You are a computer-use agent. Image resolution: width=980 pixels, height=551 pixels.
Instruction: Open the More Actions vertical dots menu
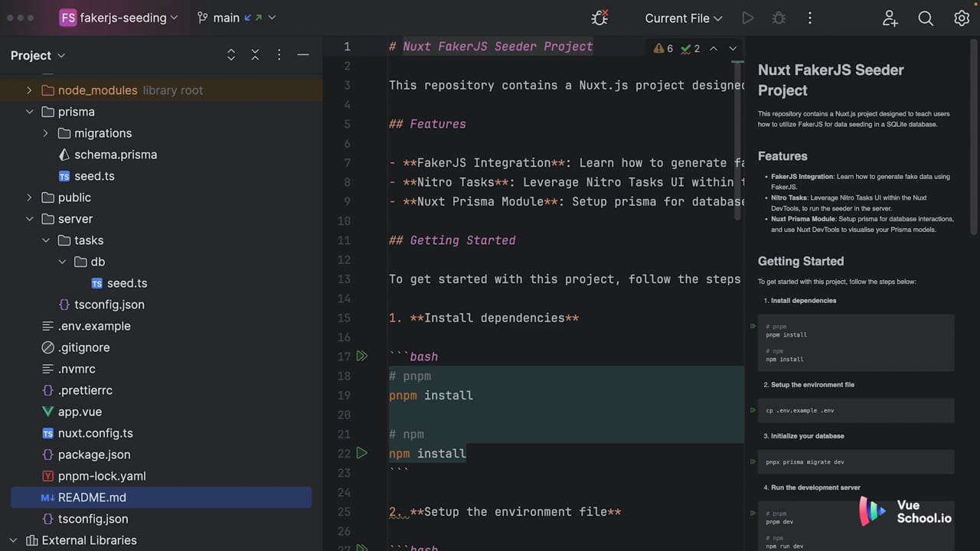(x=810, y=18)
